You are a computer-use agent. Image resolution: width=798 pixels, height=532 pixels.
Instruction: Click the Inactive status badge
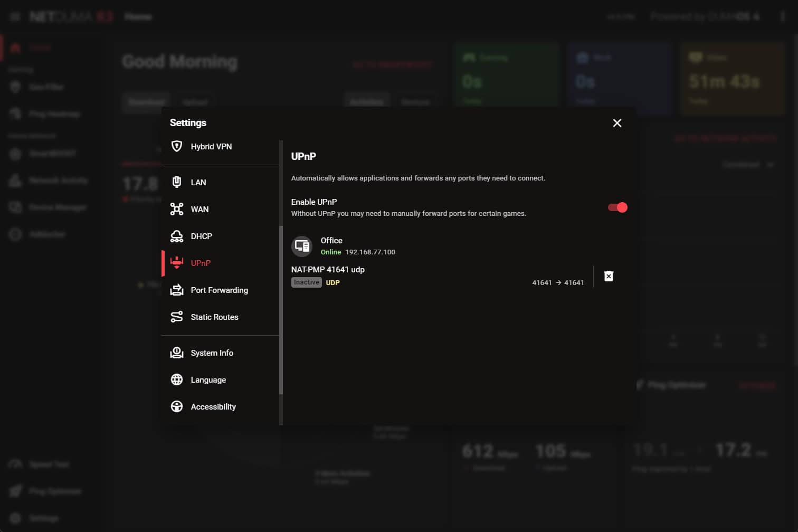[306, 282]
